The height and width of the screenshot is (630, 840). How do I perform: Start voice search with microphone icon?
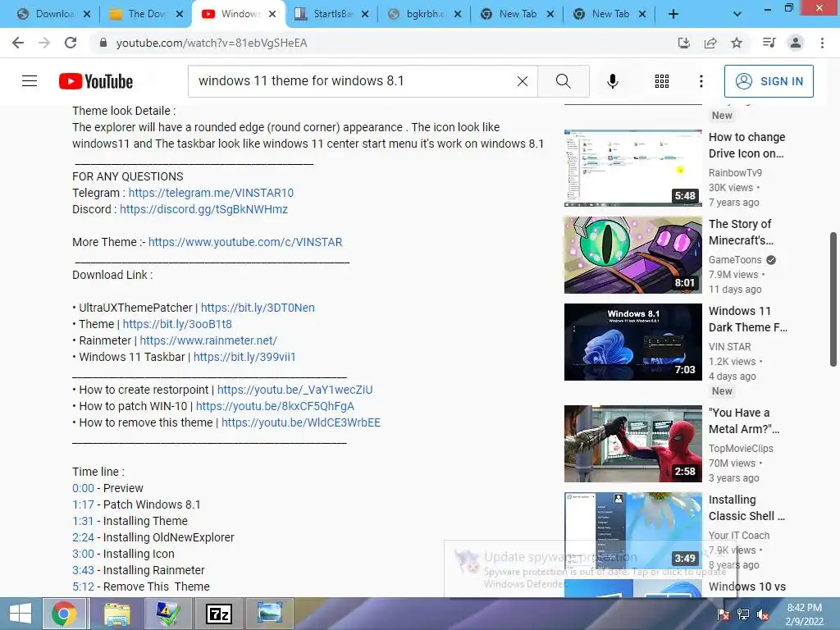point(612,81)
